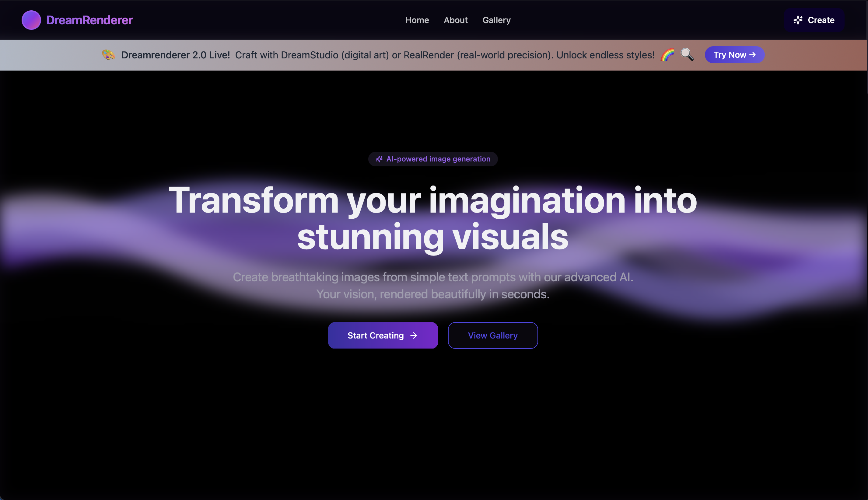Click the DreamStudio mention in the banner
The height and width of the screenshot is (500, 868).
click(309, 55)
